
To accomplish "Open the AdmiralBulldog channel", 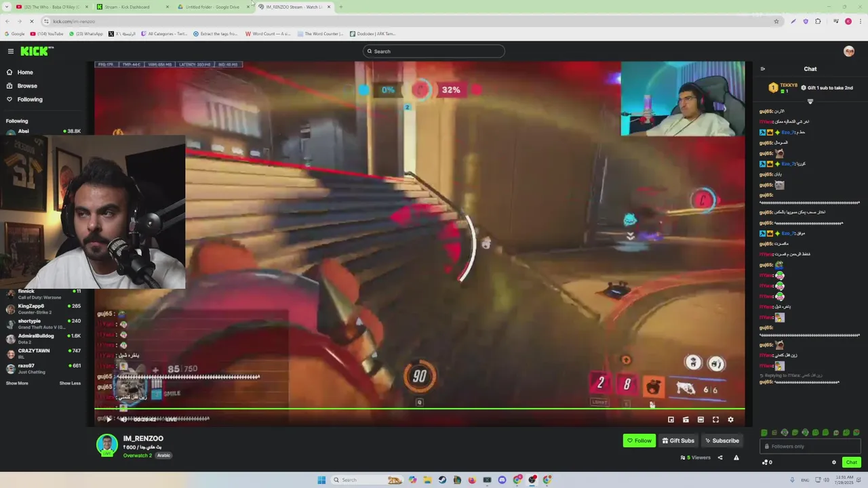I will 43,339.
